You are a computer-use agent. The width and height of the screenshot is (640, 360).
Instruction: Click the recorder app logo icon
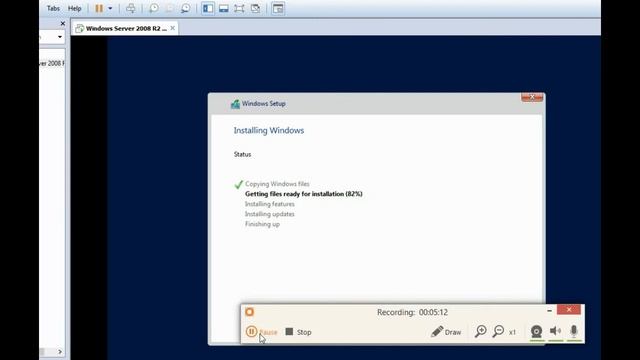coord(250,312)
